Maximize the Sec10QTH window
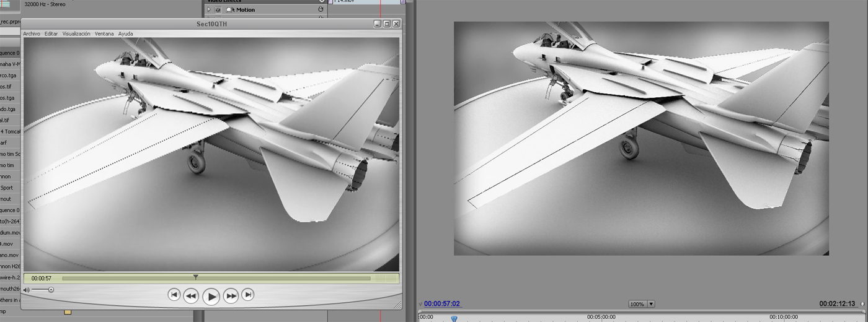 387,24
